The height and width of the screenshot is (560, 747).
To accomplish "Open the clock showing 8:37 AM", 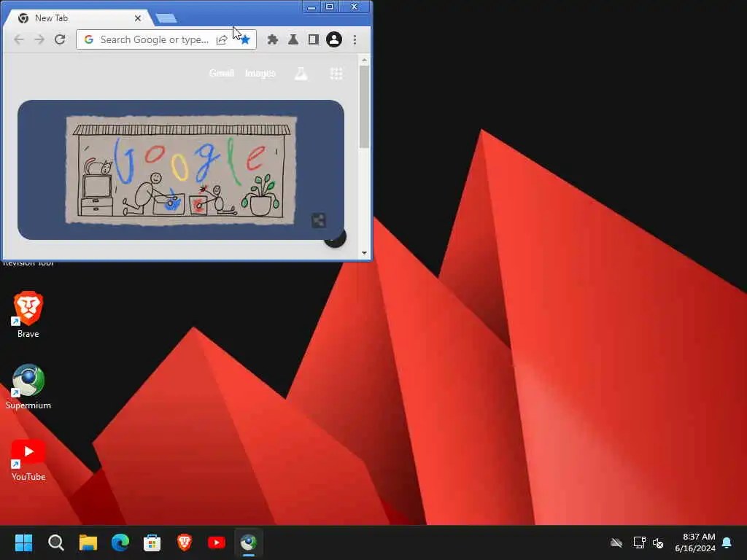I will coord(695,542).
